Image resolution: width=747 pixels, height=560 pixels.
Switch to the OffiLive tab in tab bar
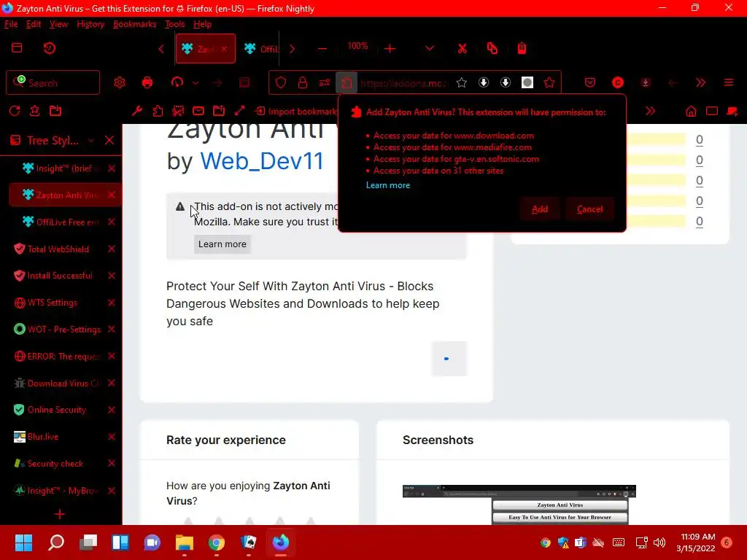(261, 49)
